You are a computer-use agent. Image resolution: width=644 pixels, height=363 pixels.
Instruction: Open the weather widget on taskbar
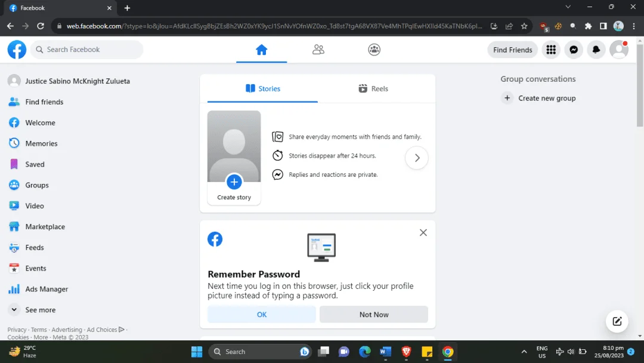click(x=23, y=352)
